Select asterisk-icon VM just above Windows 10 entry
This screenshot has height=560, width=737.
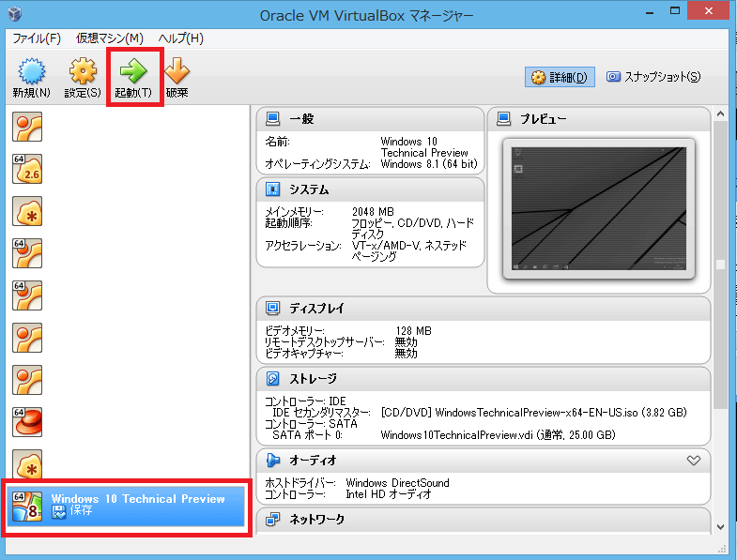tap(27, 464)
